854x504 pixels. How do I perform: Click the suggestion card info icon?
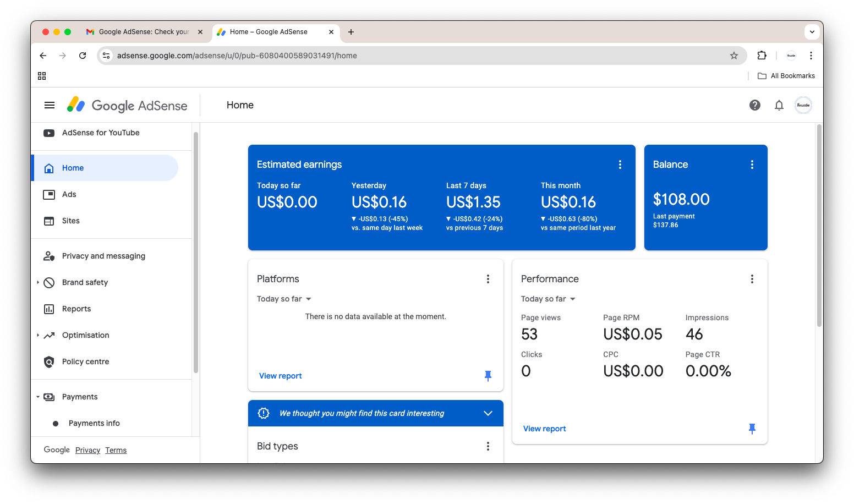[x=264, y=413]
